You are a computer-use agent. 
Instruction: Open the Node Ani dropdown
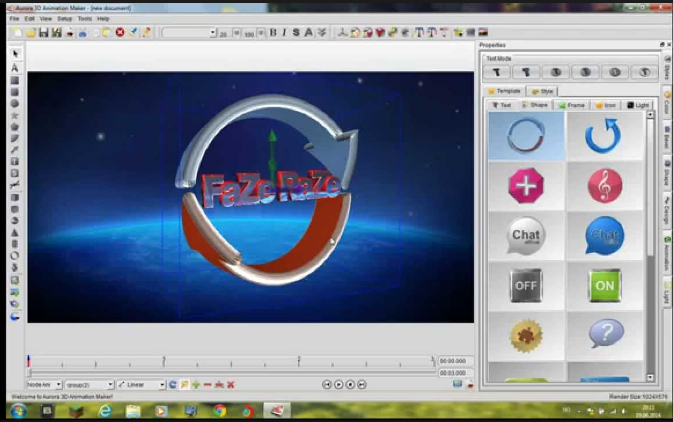pos(45,385)
